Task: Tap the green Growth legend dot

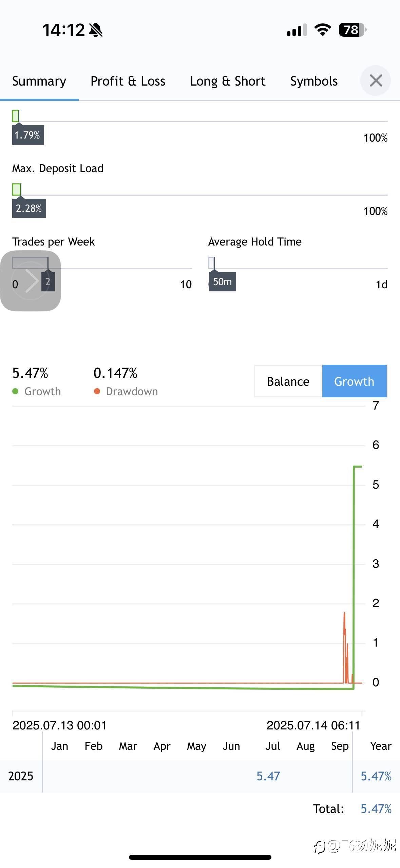Action: tap(15, 391)
